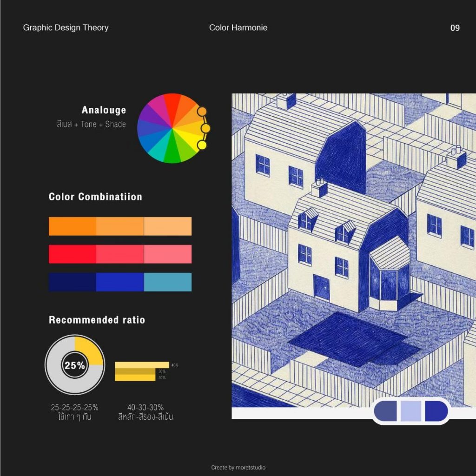Click the bottom yellow marker on the color wheel

[x=202, y=145]
